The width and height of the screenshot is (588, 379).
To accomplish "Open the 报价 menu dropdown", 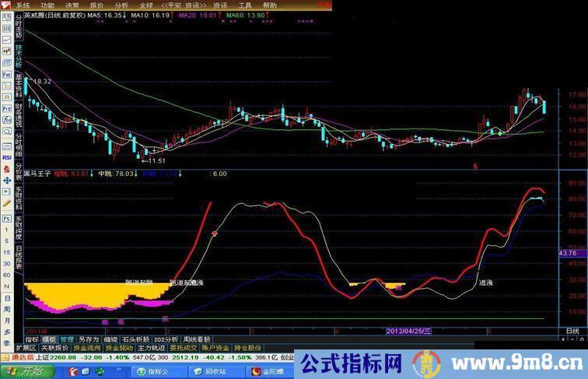I will [96, 5].
